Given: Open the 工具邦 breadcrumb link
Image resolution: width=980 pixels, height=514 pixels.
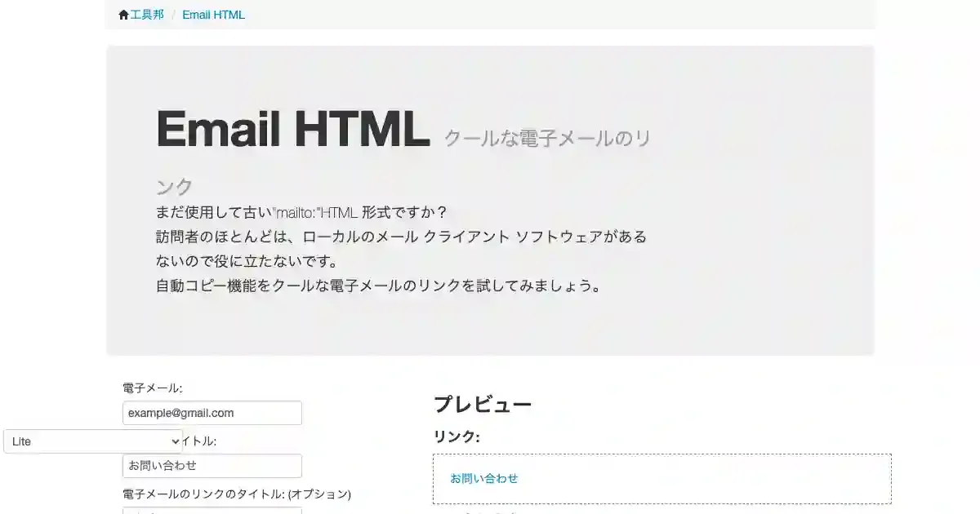Looking at the screenshot, I should click(147, 15).
